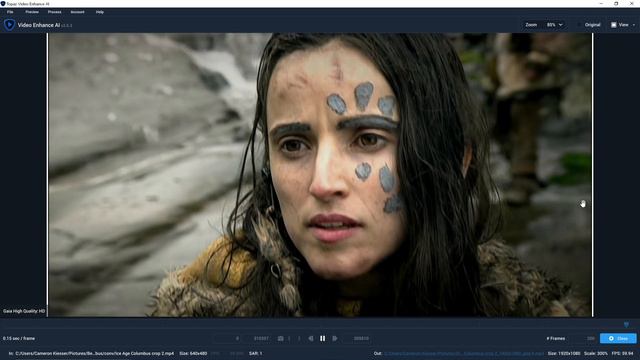Click the input 'Size: 640x480' text
Viewport: 640px width, 360px height.
pyautogui.click(x=193, y=353)
